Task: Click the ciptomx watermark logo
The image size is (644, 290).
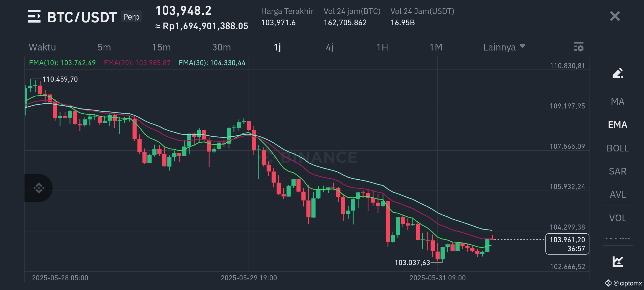Action: click(x=623, y=283)
